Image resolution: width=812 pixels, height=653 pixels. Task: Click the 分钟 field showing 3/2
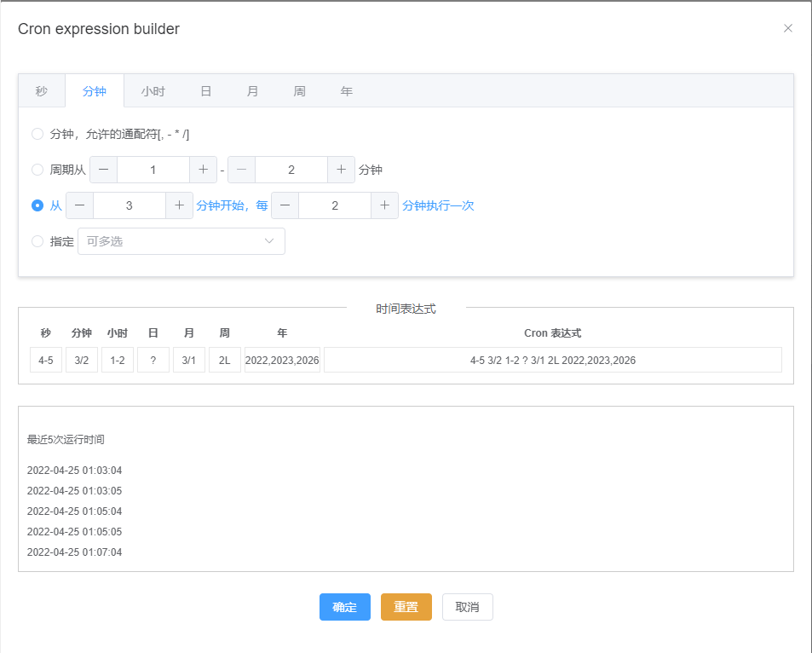click(82, 361)
